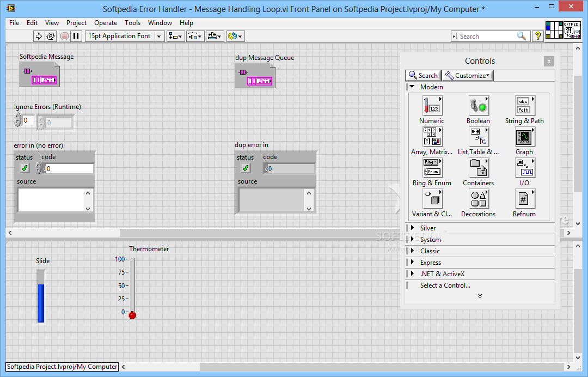Show more palette categories with double chevron
Screen dimensions: 588x377
(480, 296)
